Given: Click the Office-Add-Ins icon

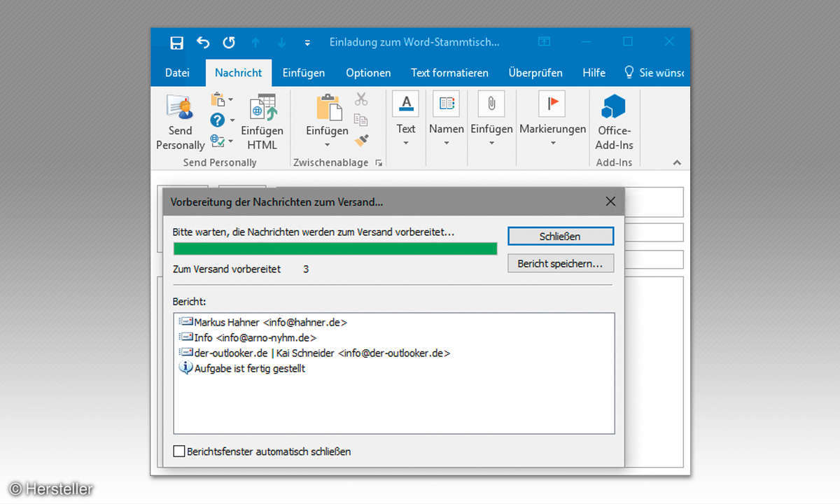Looking at the screenshot, I should [x=614, y=107].
